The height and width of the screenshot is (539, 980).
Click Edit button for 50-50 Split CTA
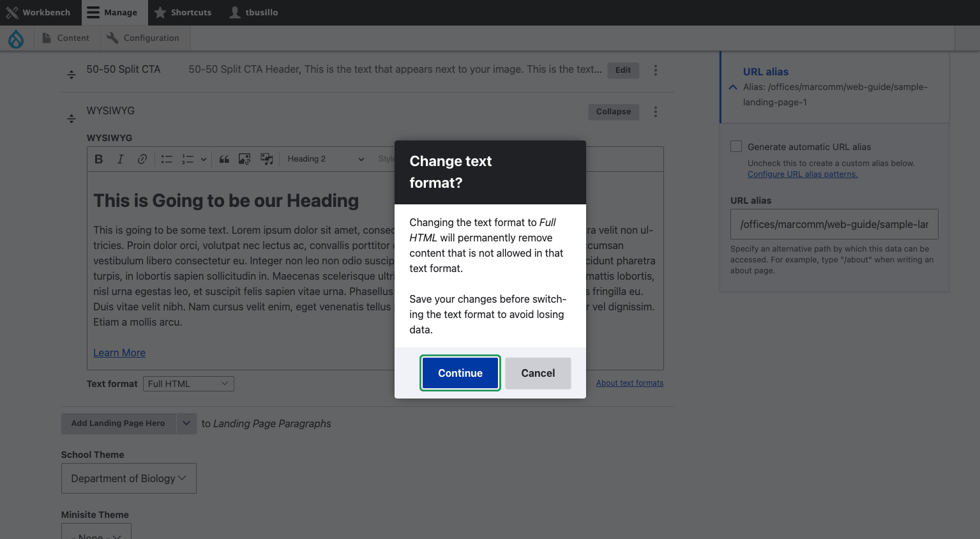[623, 70]
